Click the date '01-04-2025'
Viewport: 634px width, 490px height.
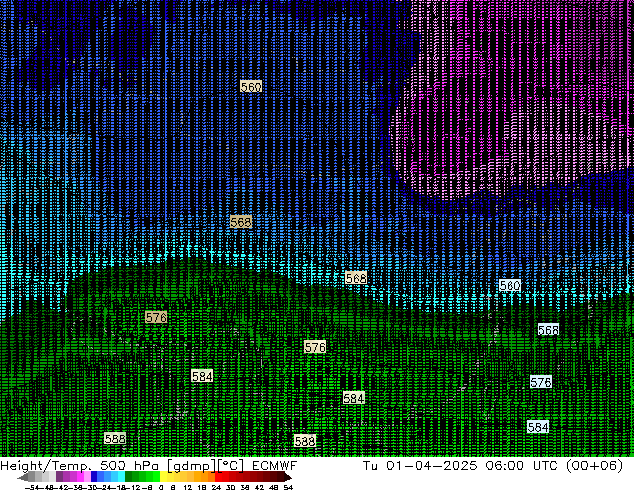click(x=432, y=466)
